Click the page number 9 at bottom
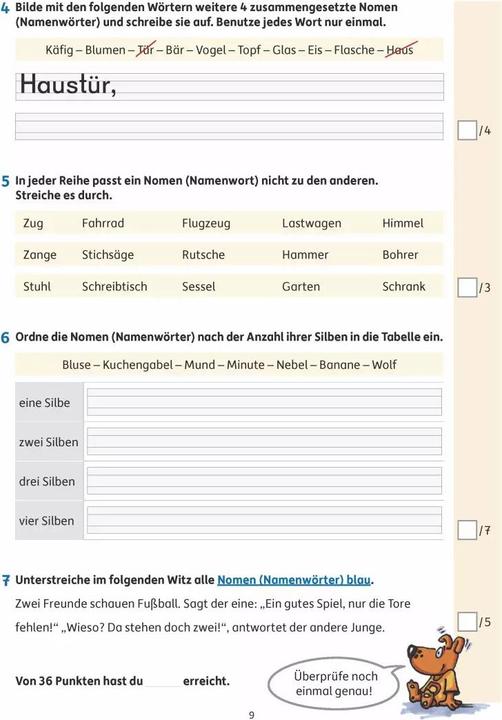 pos(251,714)
